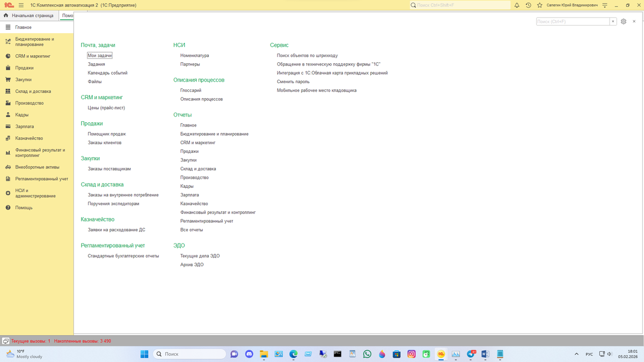Open Глоссарий link

click(191, 91)
